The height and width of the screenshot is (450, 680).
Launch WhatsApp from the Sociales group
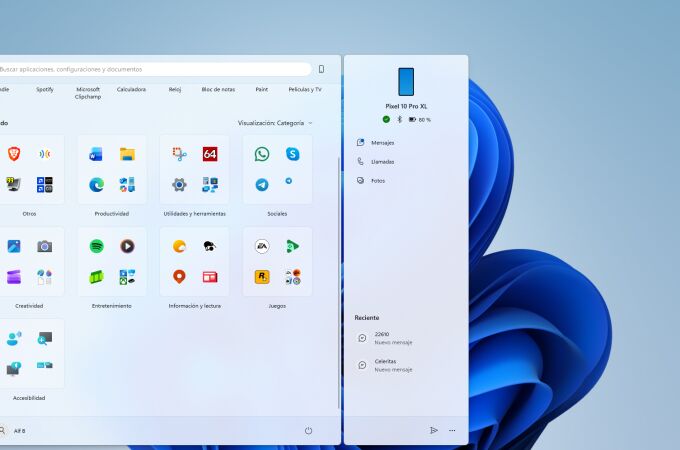point(262,154)
